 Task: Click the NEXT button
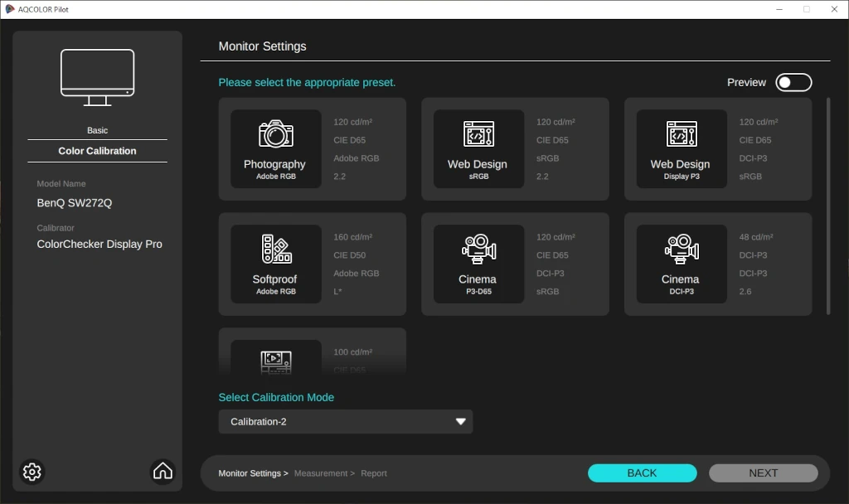(764, 473)
